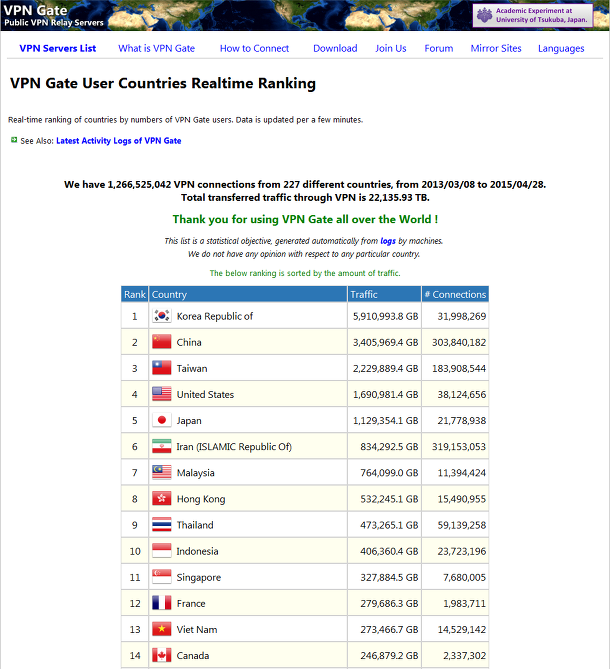This screenshot has height=669, width=610.
Task: Select the 'Hong Kong' country name
Action: click(x=201, y=499)
